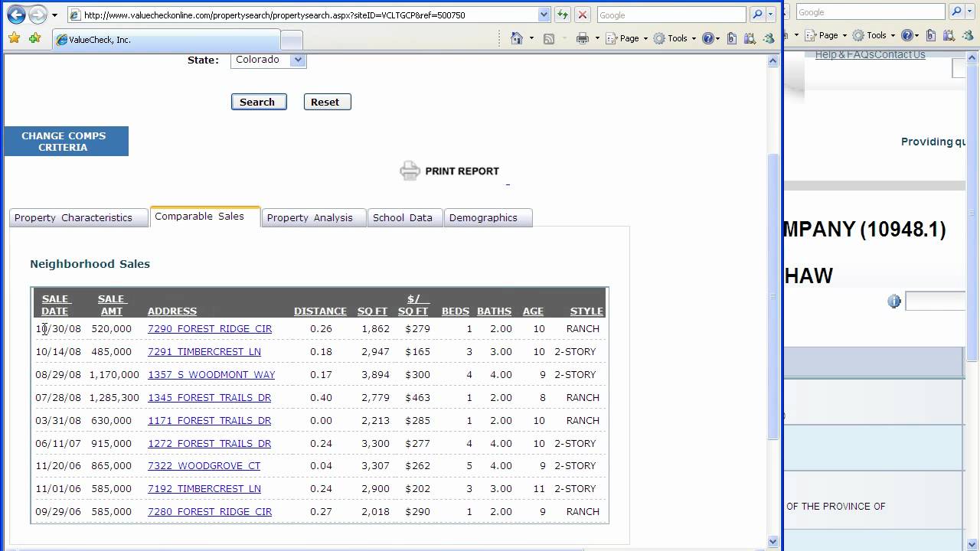Click the Print Report text link
This screenshot has height=551, width=980.
(462, 171)
